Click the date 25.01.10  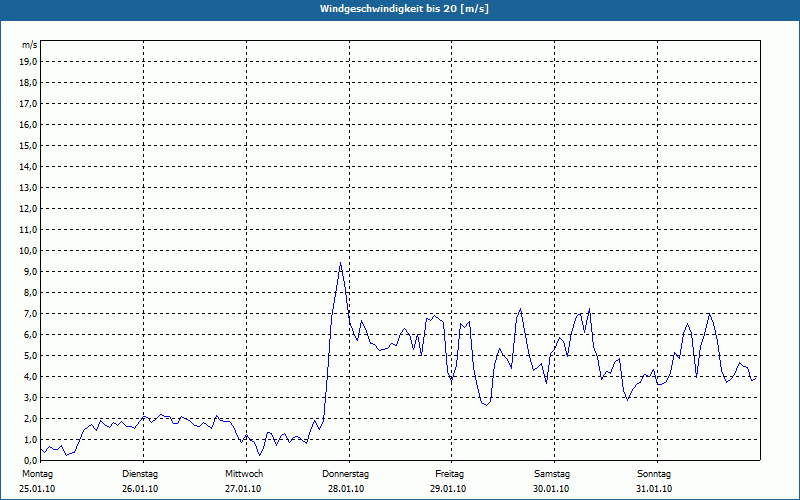tap(37, 489)
